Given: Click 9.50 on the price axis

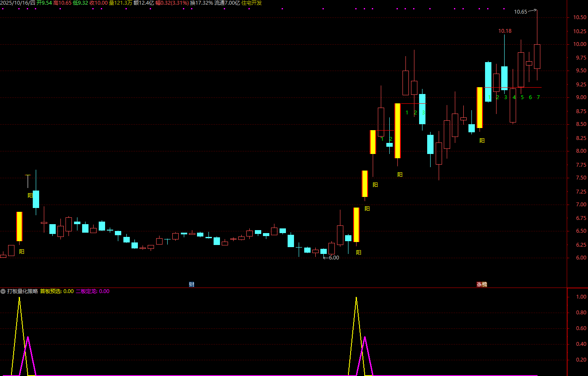Looking at the screenshot, I should 581,71.
